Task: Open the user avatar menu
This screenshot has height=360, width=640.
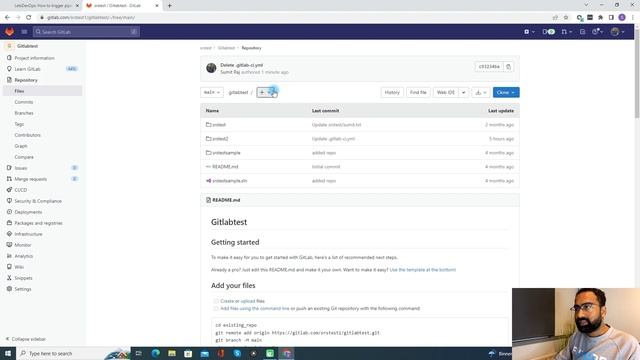Action: (617, 31)
